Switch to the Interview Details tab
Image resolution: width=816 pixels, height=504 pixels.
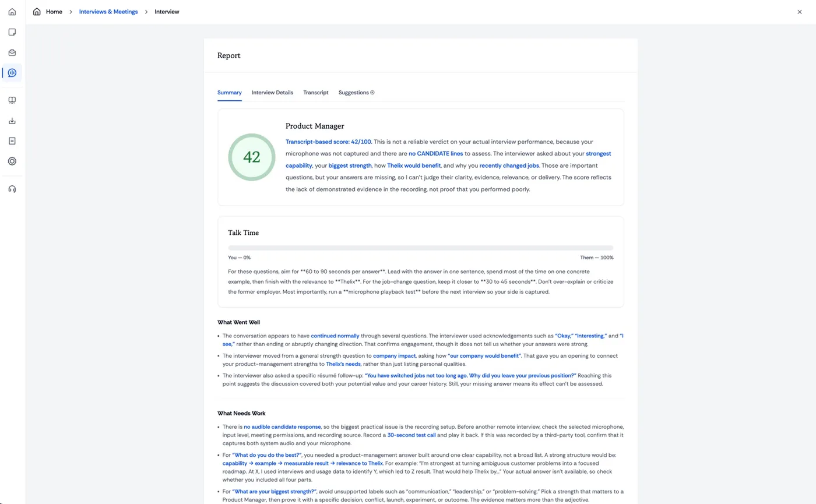coord(272,93)
